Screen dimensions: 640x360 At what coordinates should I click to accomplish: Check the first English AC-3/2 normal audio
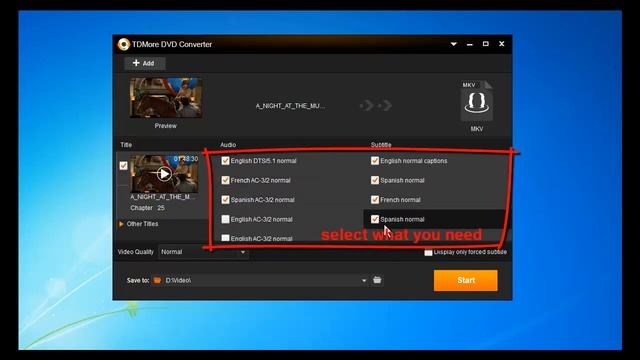tap(225, 219)
